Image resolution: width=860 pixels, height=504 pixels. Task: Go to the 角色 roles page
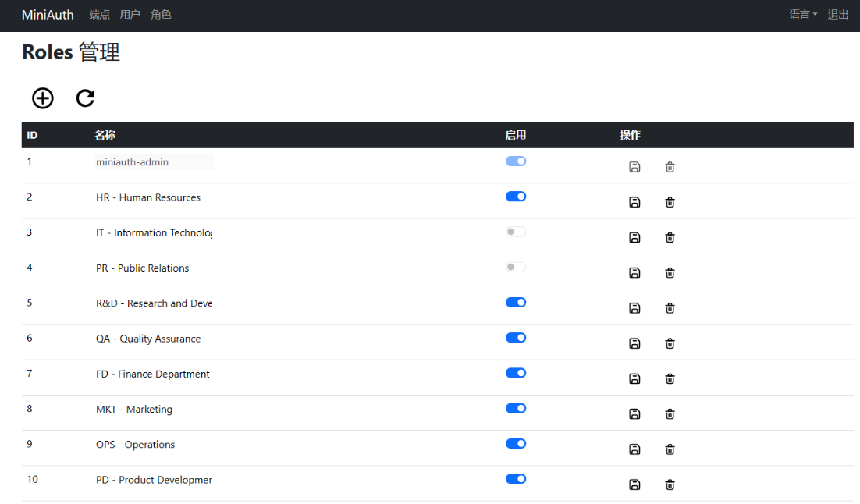point(161,14)
